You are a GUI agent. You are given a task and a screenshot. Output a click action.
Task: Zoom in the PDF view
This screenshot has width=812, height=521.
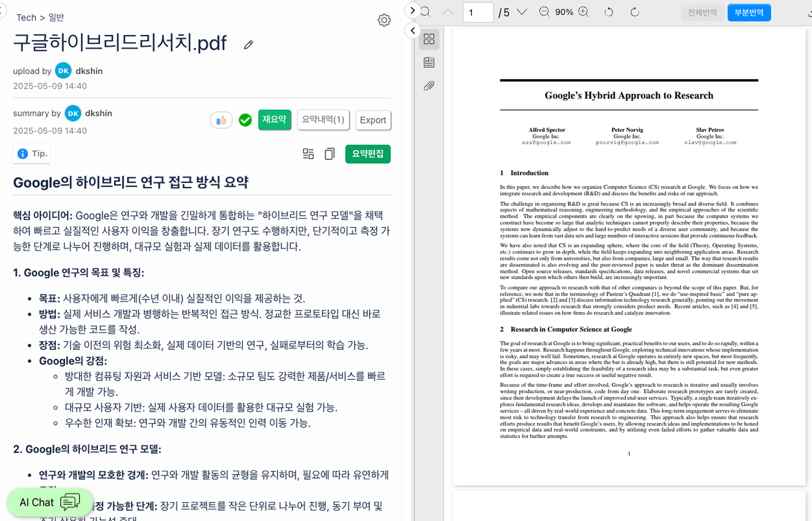coord(583,12)
